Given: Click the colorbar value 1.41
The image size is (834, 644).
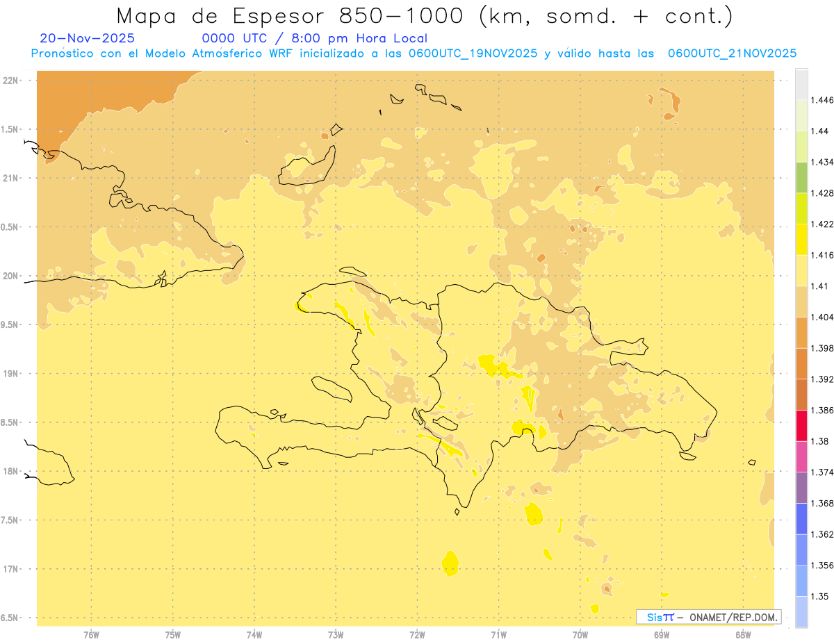Looking at the screenshot, I should click(x=819, y=286).
